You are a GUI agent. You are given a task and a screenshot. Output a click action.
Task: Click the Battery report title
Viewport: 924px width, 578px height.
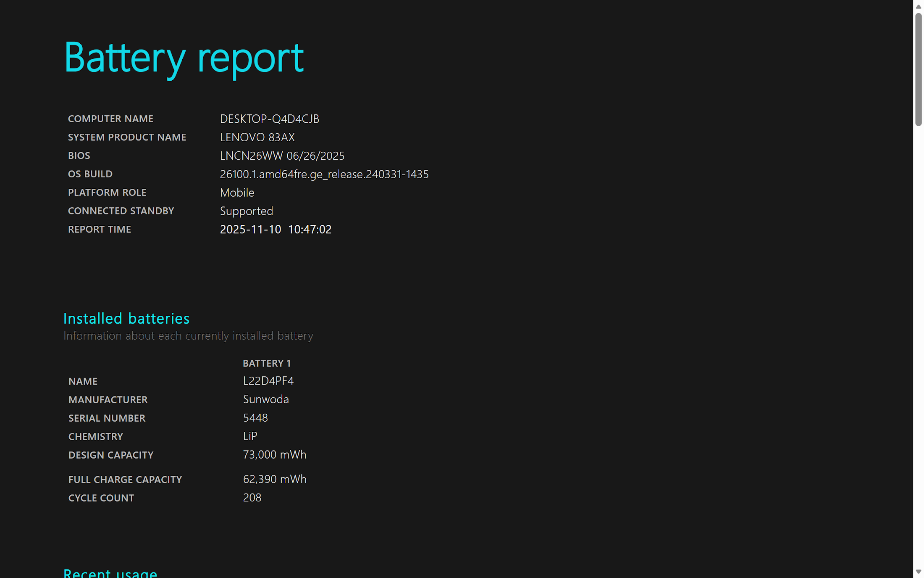point(184,58)
